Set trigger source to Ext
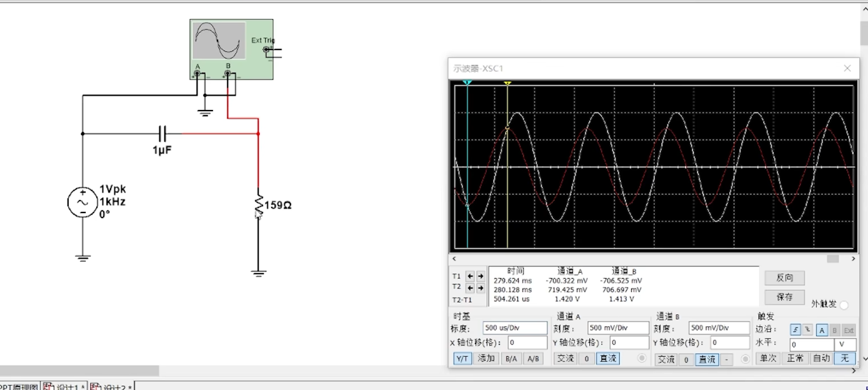This screenshot has height=390, width=868. [x=849, y=330]
